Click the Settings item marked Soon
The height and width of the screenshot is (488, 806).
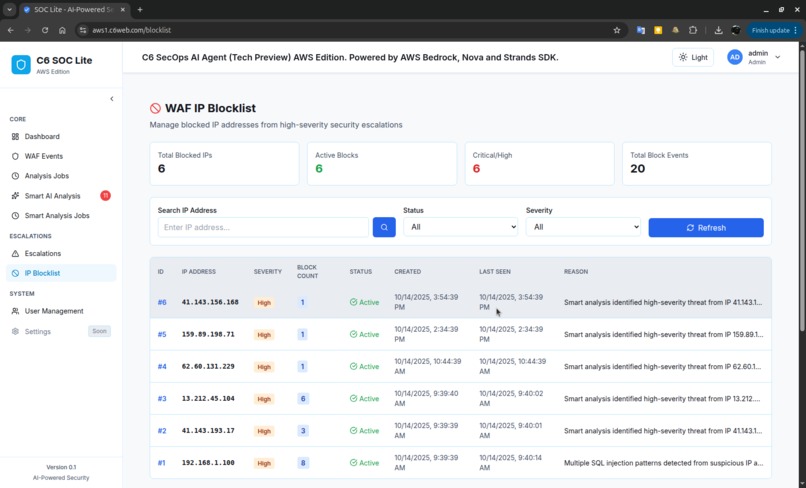click(x=61, y=331)
